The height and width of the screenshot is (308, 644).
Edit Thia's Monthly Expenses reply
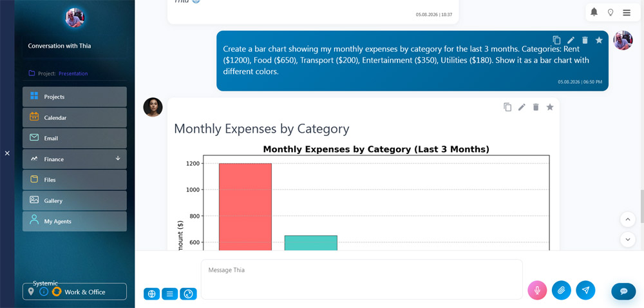coord(522,107)
